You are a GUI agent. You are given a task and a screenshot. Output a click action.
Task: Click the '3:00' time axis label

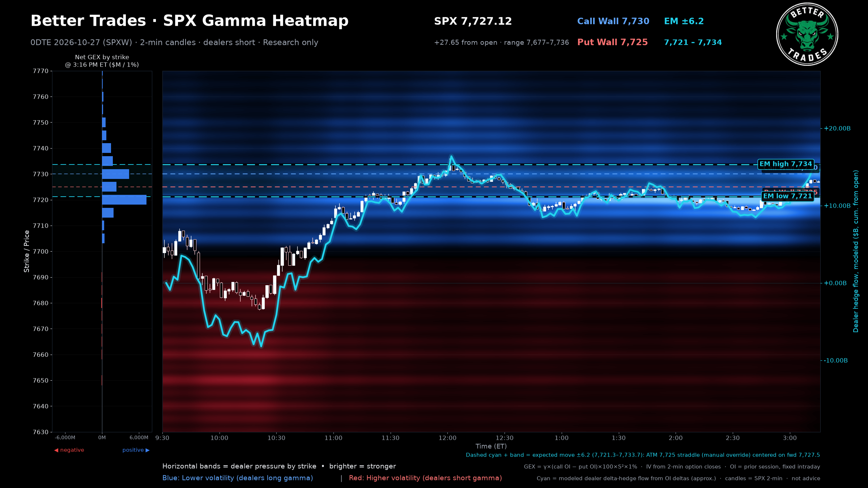coord(790,438)
